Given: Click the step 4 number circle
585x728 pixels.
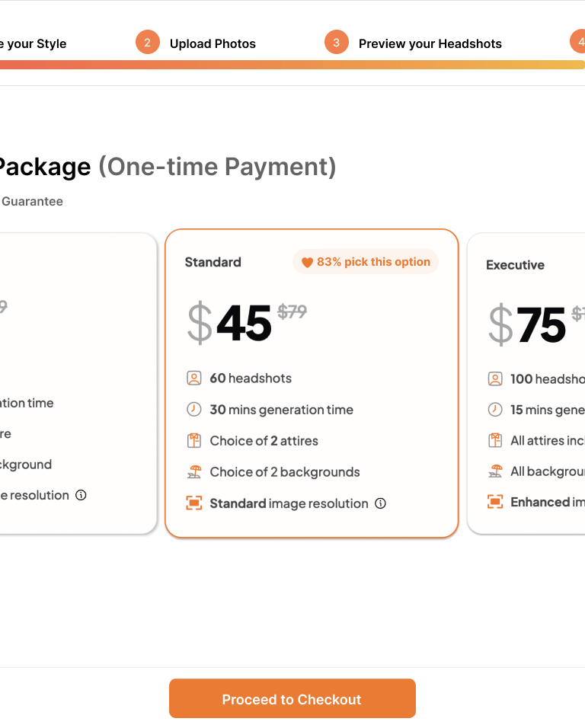Looking at the screenshot, I should [x=579, y=41].
